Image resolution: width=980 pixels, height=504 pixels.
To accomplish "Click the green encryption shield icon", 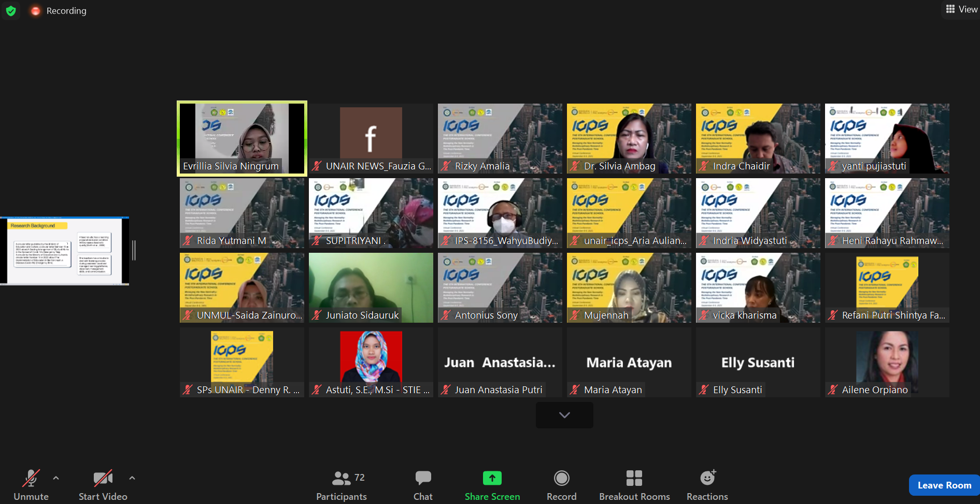I will pyautogui.click(x=11, y=11).
